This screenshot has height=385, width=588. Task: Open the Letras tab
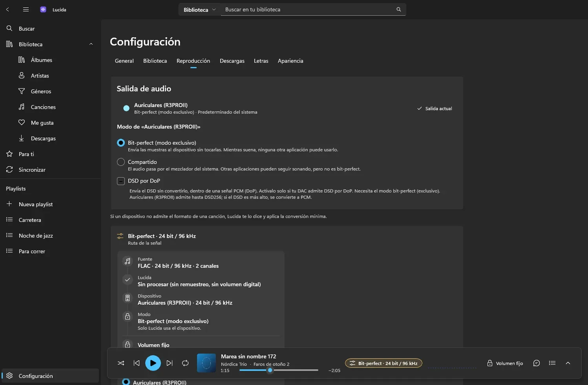point(261,61)
